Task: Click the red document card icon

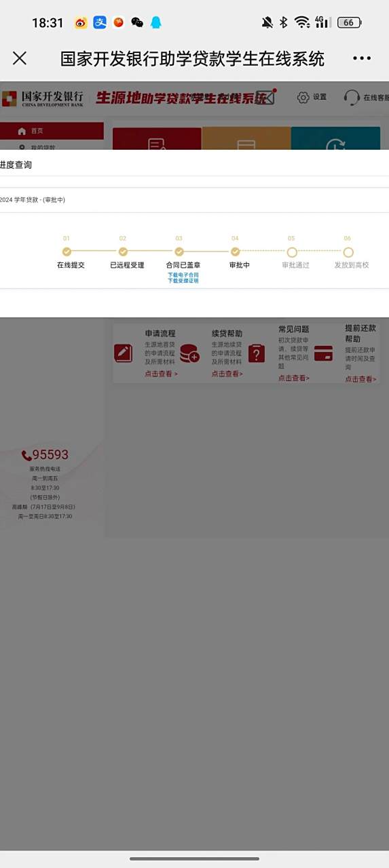Action: (157, 144)
